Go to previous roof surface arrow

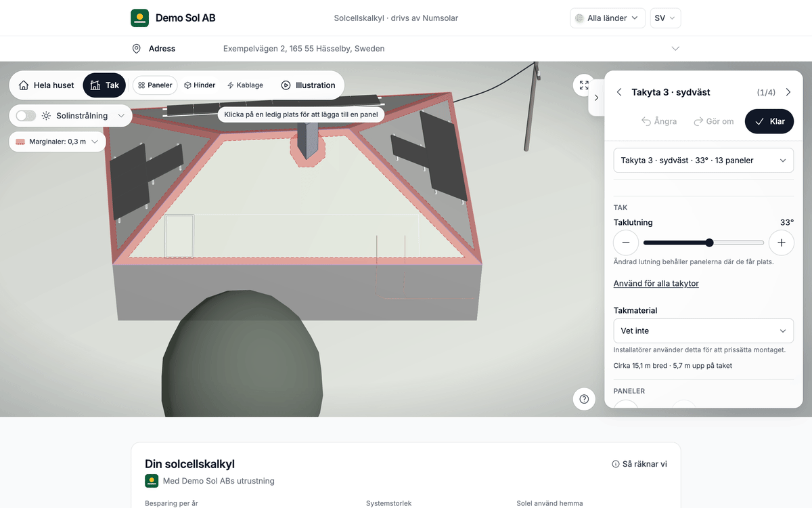pos(619,92)
